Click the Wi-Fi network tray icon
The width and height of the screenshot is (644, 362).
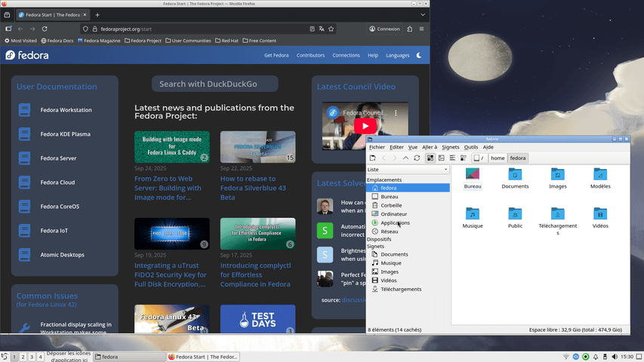pyautogui.click(x=565, y=357)
